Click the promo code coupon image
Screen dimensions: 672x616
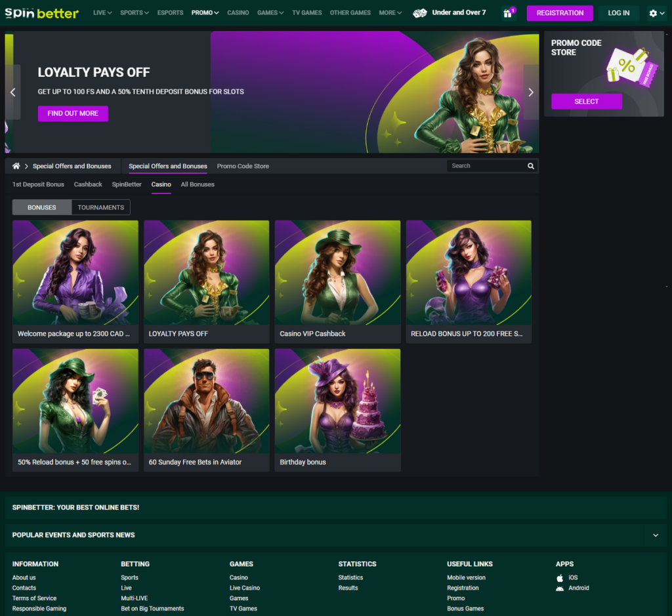632,68
